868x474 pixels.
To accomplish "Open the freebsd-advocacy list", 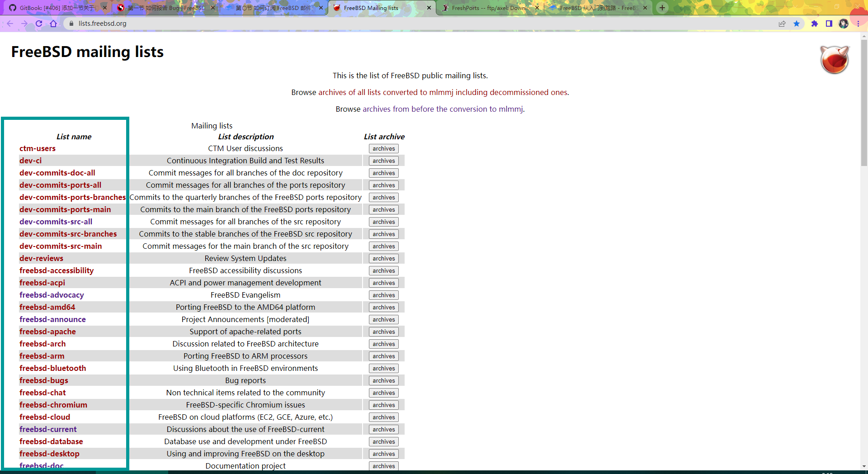I will point(52,295).
